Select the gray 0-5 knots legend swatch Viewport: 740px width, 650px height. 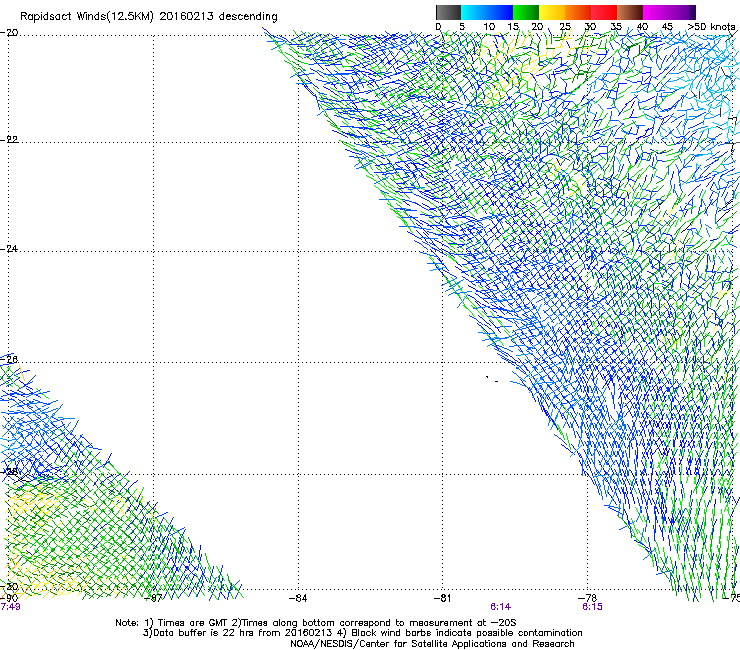[x=448, y=12]
